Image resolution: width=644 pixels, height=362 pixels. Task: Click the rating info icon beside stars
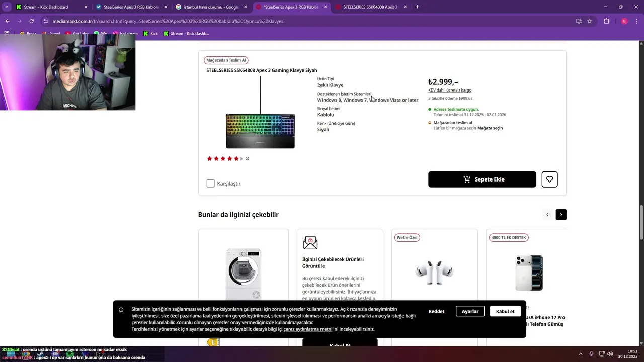click(x=247, y=158)
